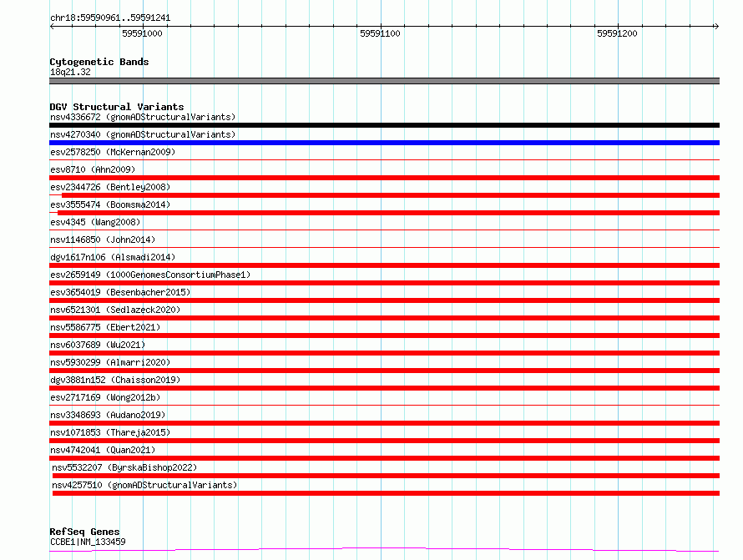The width and height of the screenshot is (743, 560).
Task: Click the nsv1071853 Thareja2015 label
Action: pos(110,432)
